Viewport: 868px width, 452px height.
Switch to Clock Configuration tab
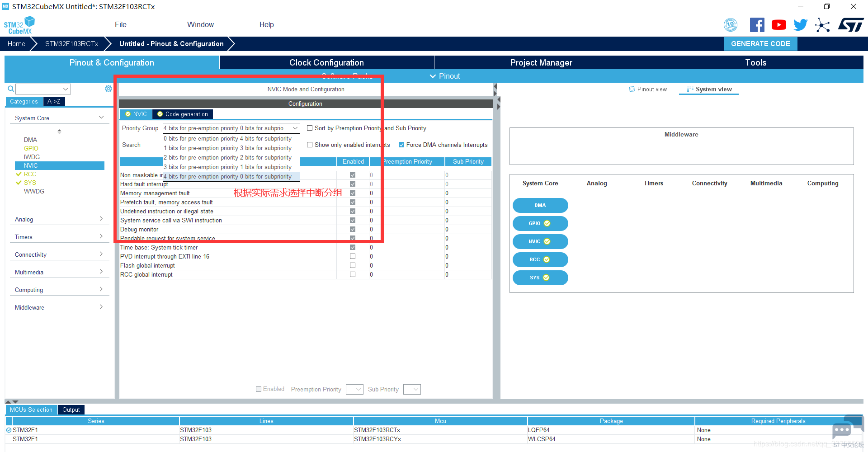pyautogui.click(x=326, y=62)
